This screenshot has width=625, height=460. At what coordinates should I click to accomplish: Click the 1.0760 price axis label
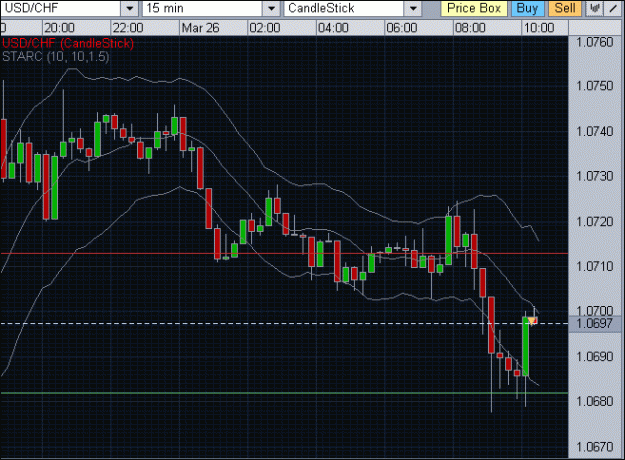595,42
